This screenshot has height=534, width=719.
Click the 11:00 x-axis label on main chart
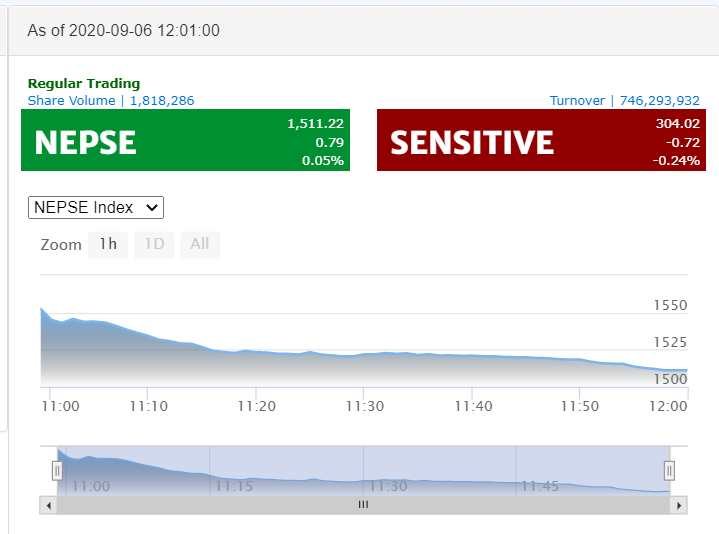pyautogui.click(x=61, y=406)
